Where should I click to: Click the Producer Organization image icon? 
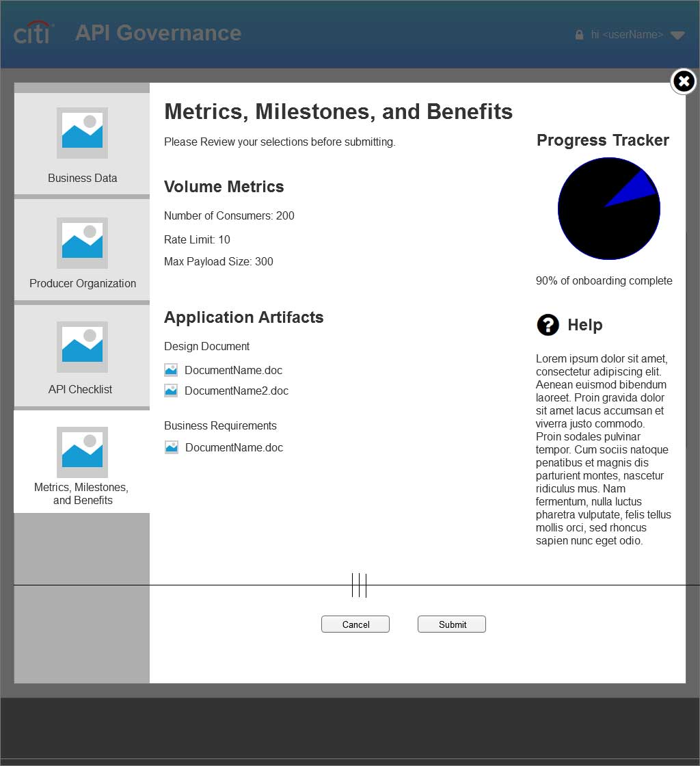point(82,242)
